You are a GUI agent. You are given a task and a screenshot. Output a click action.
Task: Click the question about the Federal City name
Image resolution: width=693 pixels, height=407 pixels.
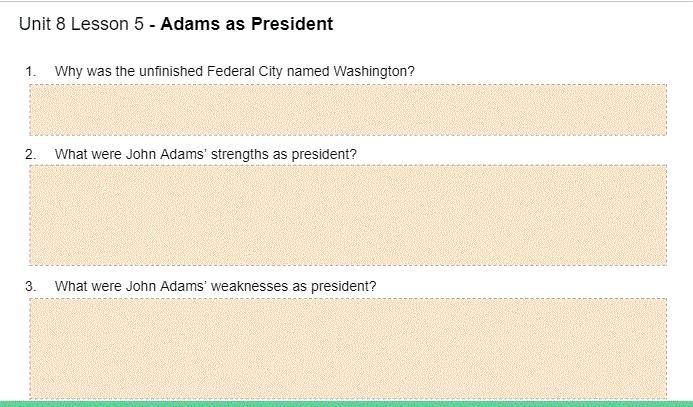pyautogui.click(x=234, y=71)
